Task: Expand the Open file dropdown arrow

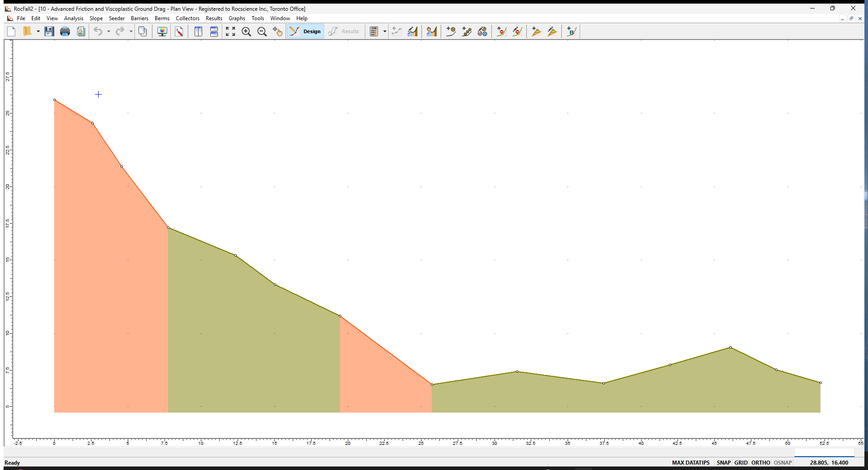Action: pyautogui.click(x=38, y=31)
